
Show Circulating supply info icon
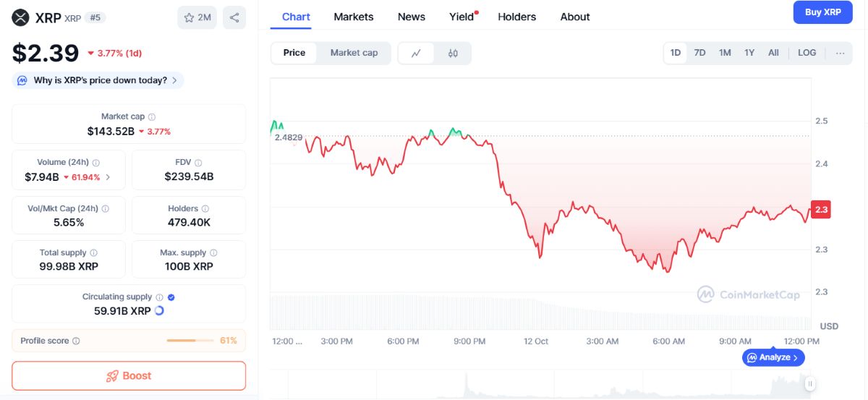159,297
